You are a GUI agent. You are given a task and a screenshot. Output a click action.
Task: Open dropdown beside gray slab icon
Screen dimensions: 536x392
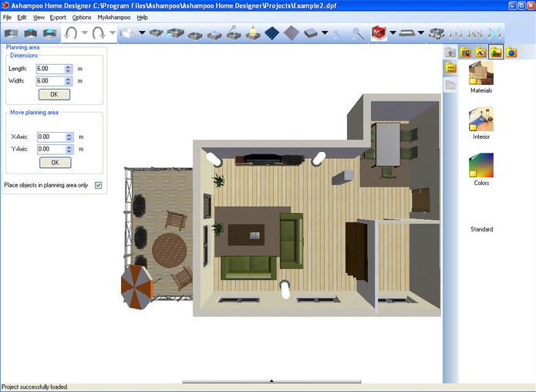click(x=325, y=33)
